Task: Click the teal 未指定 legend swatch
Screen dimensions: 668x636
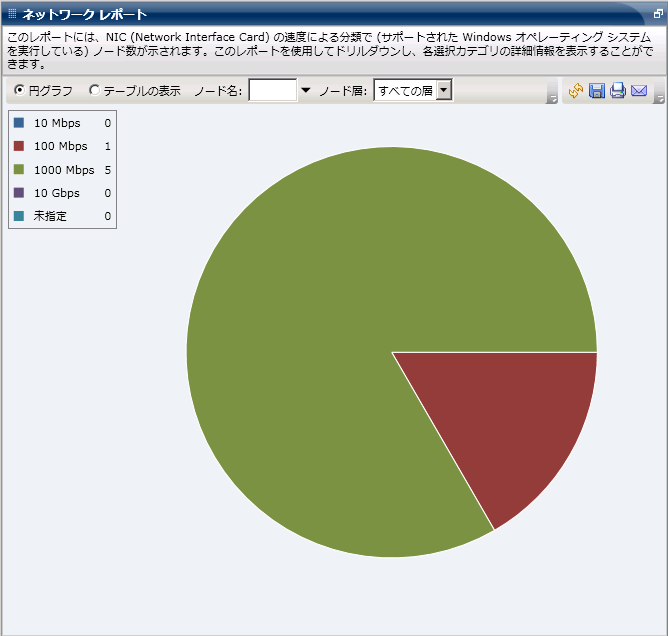Action: pyautogui.click(x=19, y=216)
